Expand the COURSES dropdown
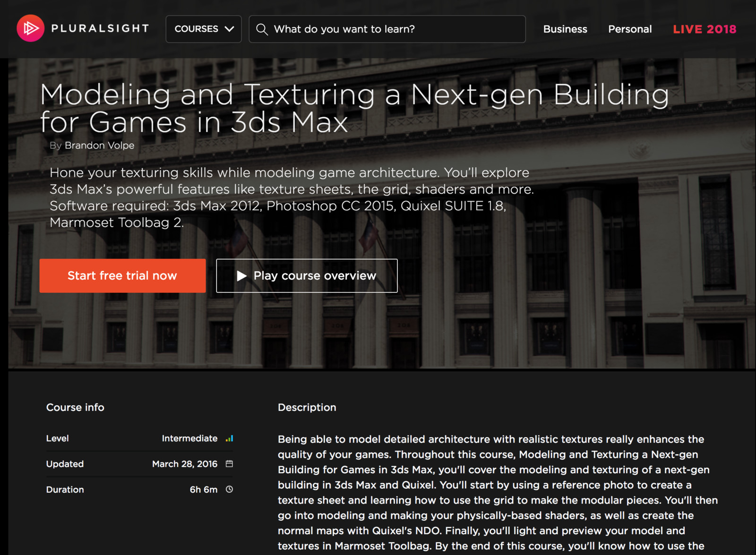 [204, 29]
